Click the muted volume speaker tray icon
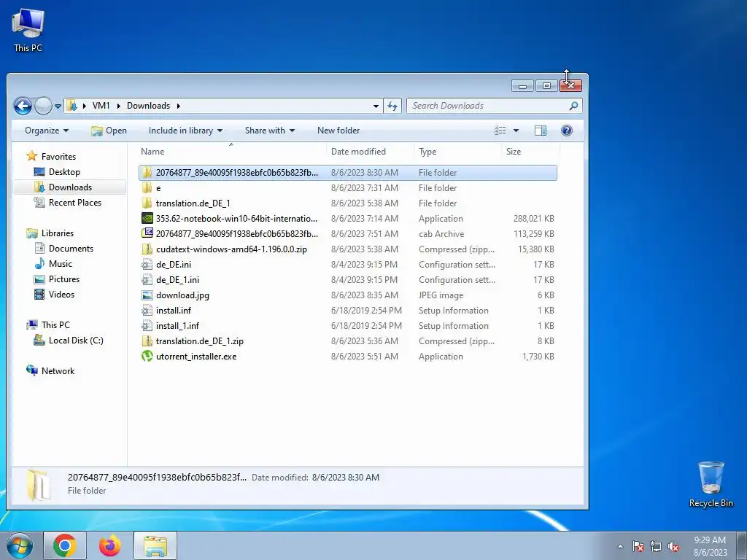Viewport: 747px width, 560px height. click(673, 546)
